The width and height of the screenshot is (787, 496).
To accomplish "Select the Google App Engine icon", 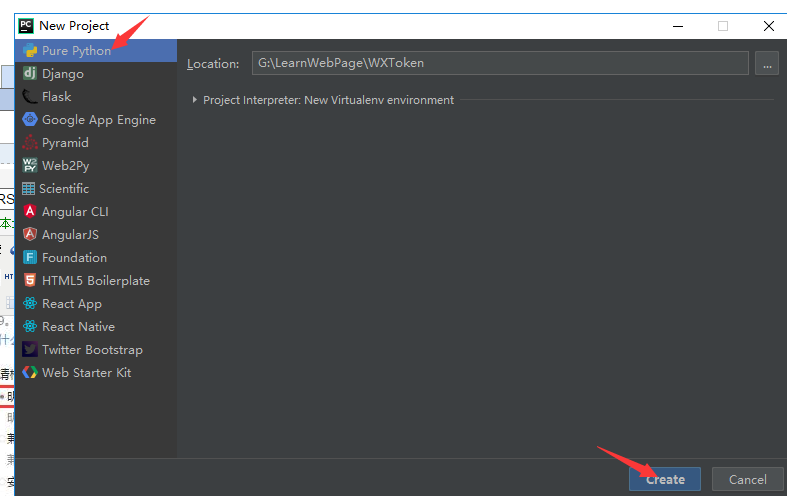I will [30, 120].
